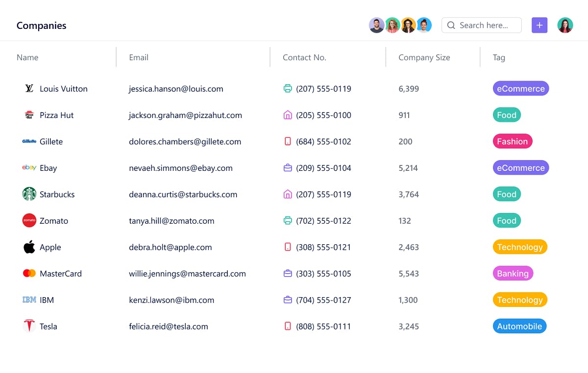Image resolution: width=588 pixels, height=373 pixels.
Task: Click the Starbucks logo
Action: [x=29, y=194]
